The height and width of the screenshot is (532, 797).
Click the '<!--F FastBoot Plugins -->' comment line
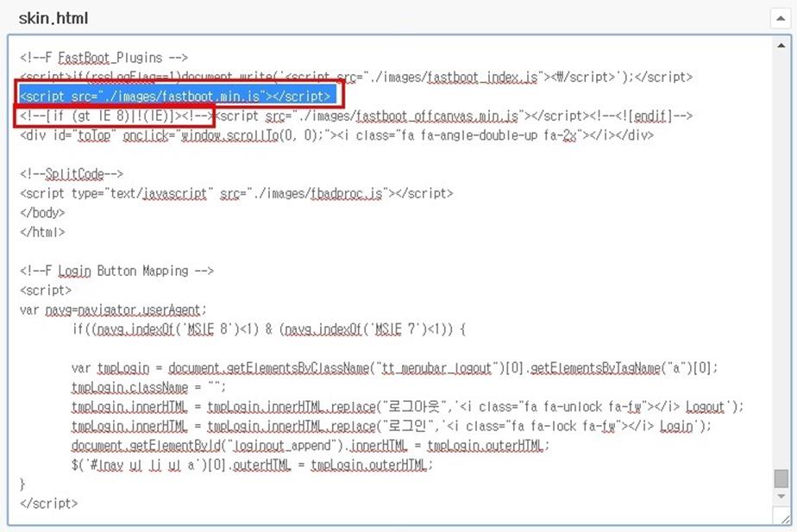pos(104,58)
